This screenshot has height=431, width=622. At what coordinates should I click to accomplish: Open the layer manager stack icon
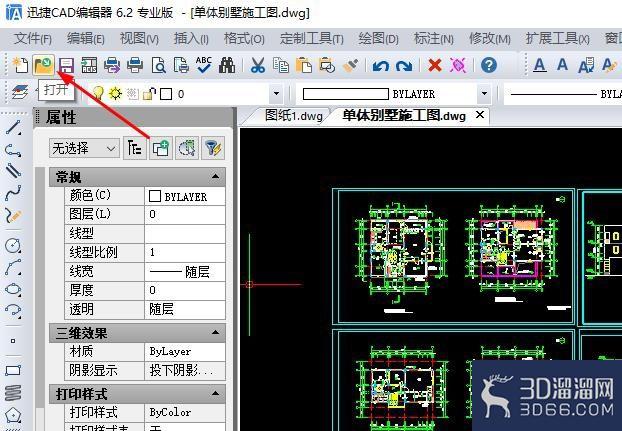[x=20, y=93]
